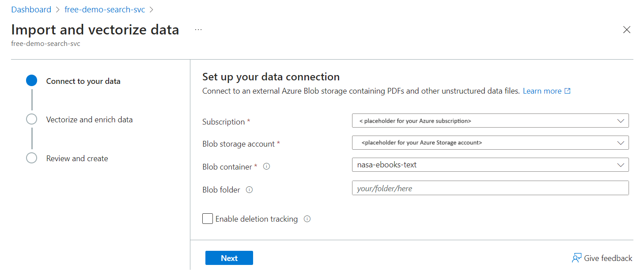This screenshot has width=644, height=272.
Task: Click the Blob container info icon
Action: (x=266, y=167)
